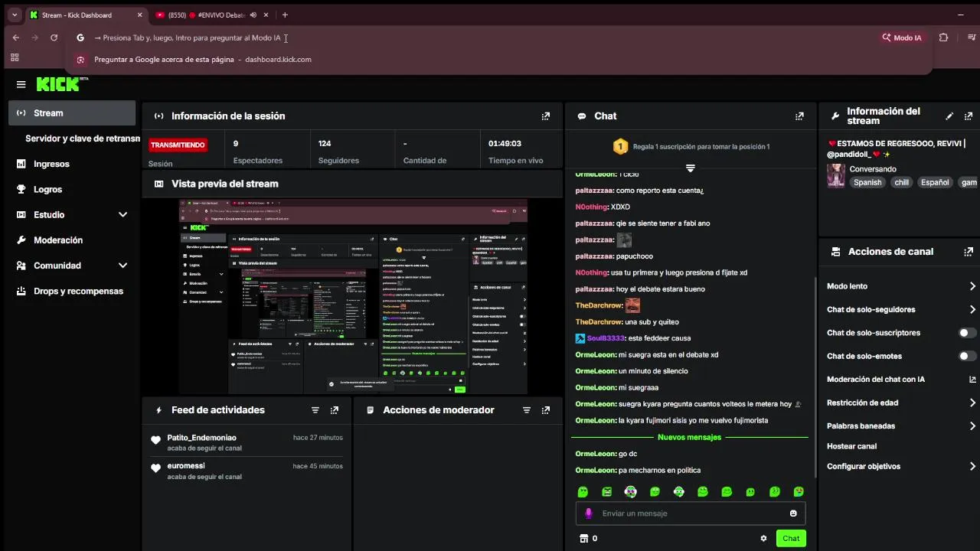Click the chill stream tag
The width and height of the screenshot is (980, 551).
coord(901,183)
